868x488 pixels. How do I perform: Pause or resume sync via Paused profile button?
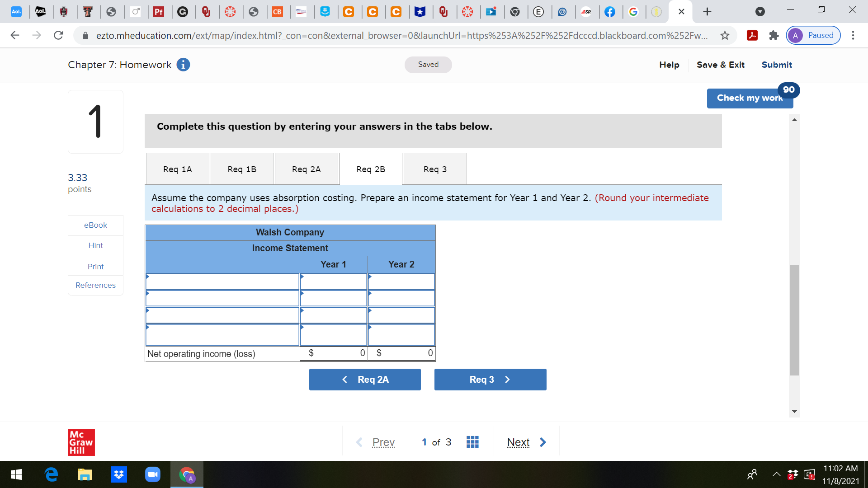click(x=812, y=35)
